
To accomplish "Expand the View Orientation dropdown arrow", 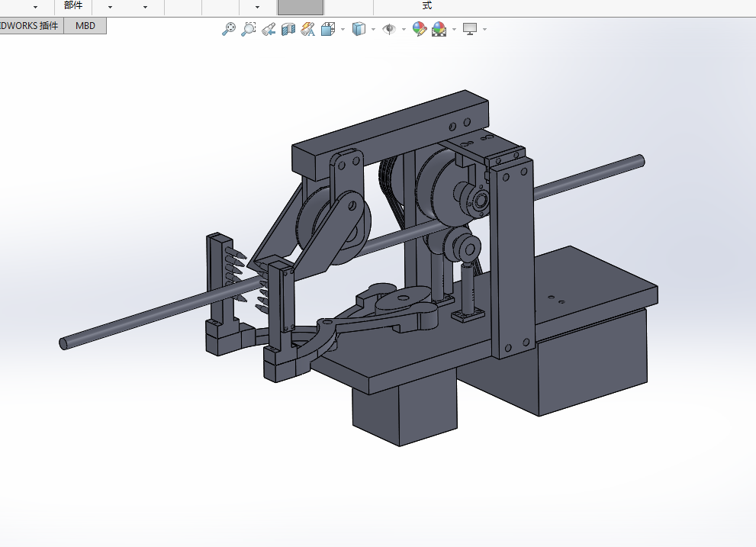I will [343, 30].
